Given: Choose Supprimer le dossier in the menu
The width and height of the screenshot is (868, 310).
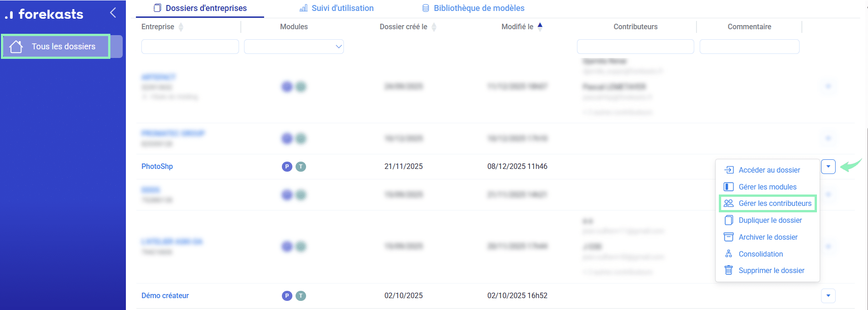Looking at the screenshot, I should [771, 271].
